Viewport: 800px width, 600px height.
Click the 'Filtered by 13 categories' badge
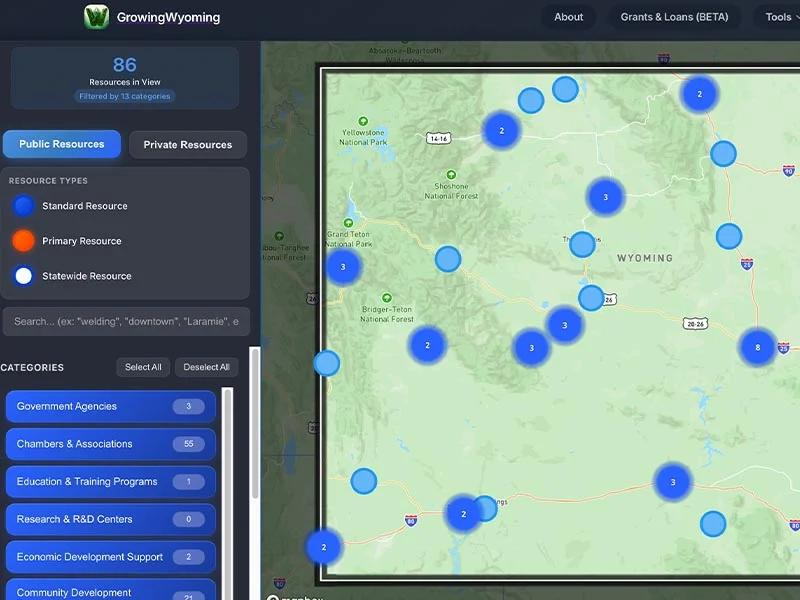tap(124, 96)
